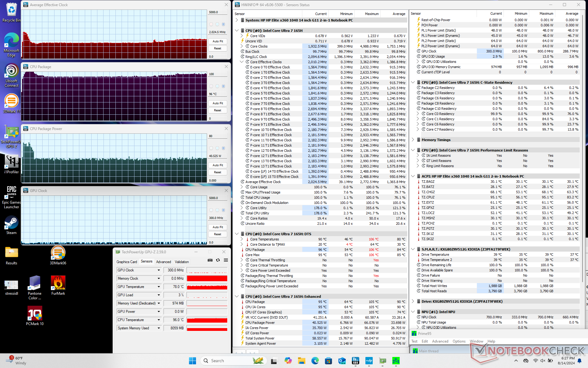Open the GPU Temperature dropdown in GPU-Z

click(159, 287)
